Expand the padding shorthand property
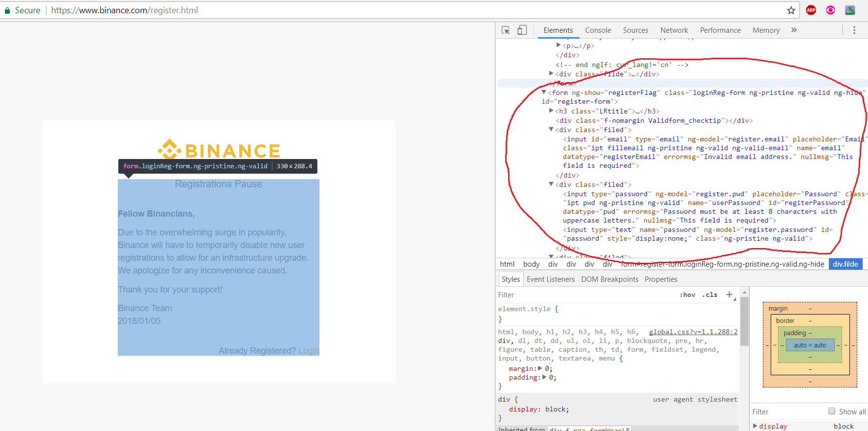 click(544, 377)
